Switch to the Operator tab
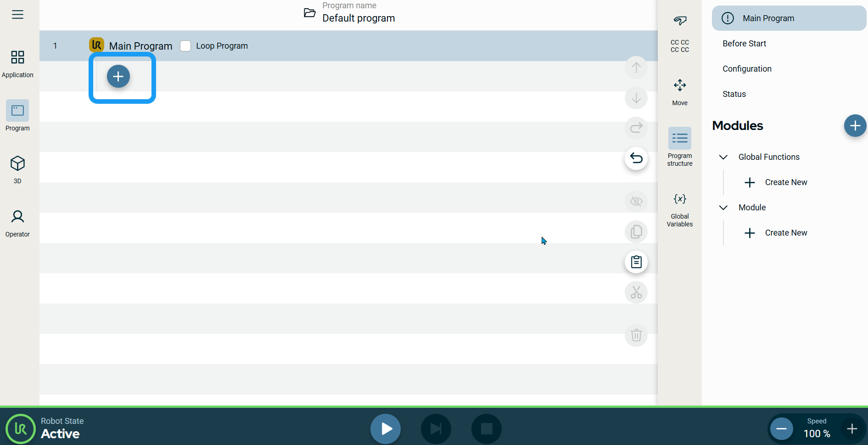Viewport: 868px width, 445px height. [17, 223]
